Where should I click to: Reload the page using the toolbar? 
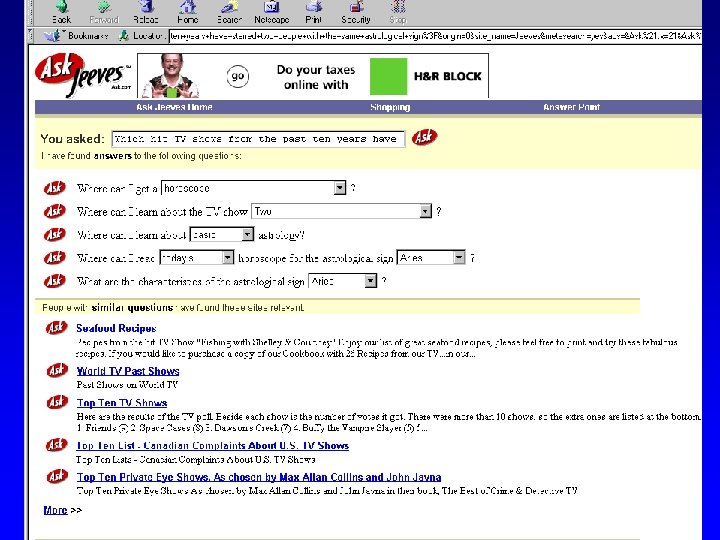tap(146, 12)
